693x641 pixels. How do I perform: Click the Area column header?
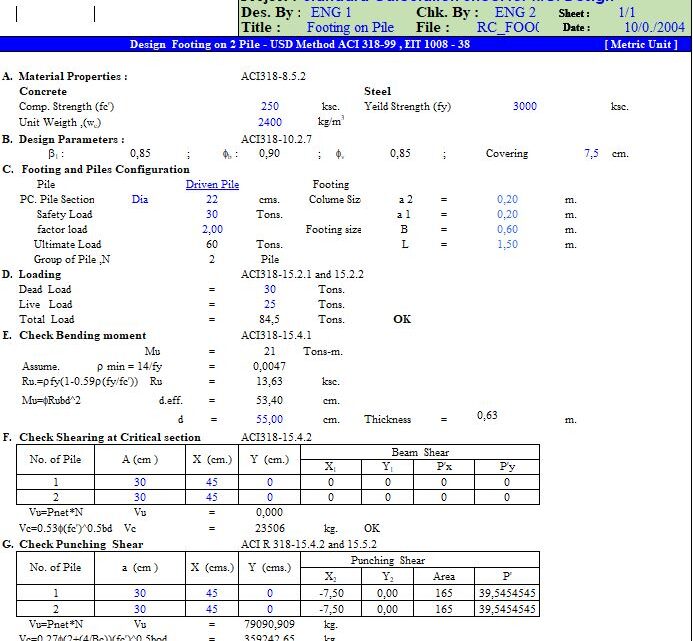point(444,576)
